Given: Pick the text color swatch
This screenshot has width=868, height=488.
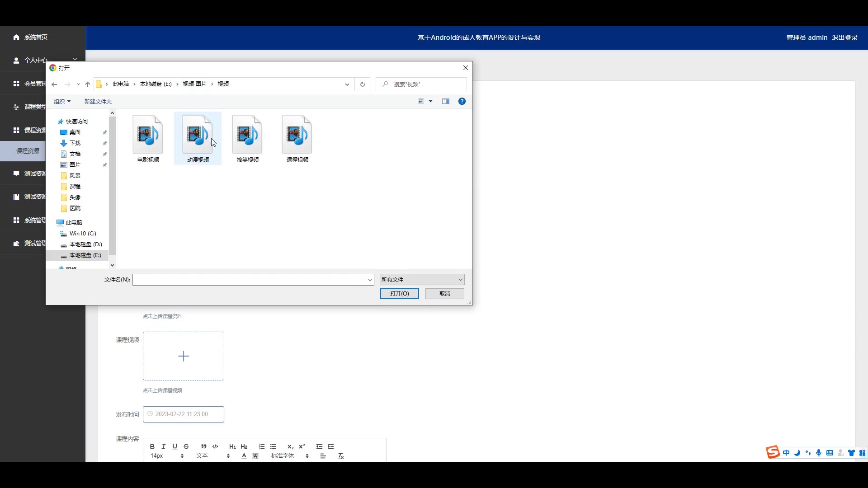Looking at the screenshot, I should point(244,456).
